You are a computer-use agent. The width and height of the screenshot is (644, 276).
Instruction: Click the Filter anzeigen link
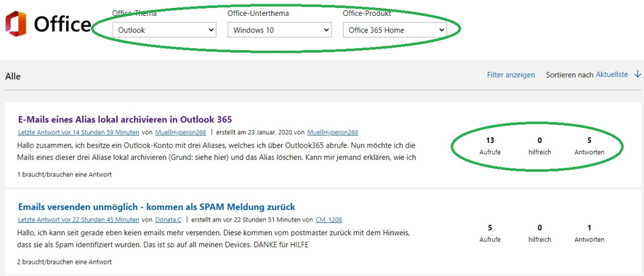511,75
